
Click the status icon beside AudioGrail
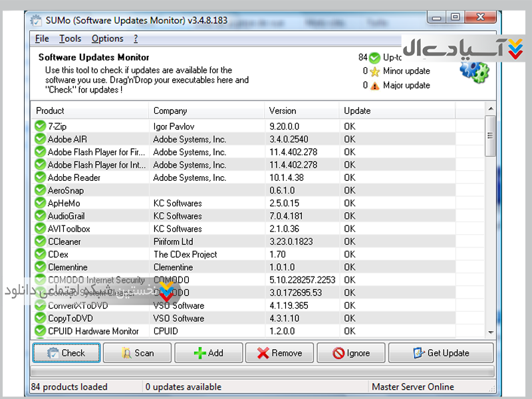(x=40, y=216)
